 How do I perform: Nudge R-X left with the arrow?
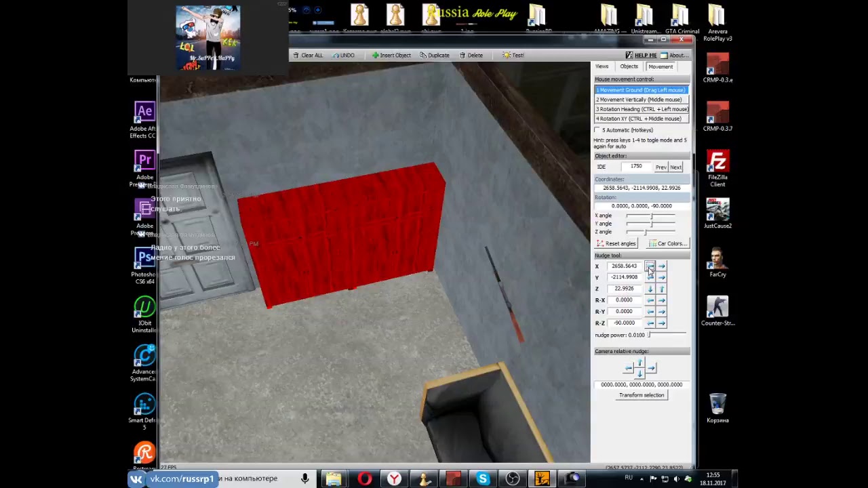pos(650,300)
